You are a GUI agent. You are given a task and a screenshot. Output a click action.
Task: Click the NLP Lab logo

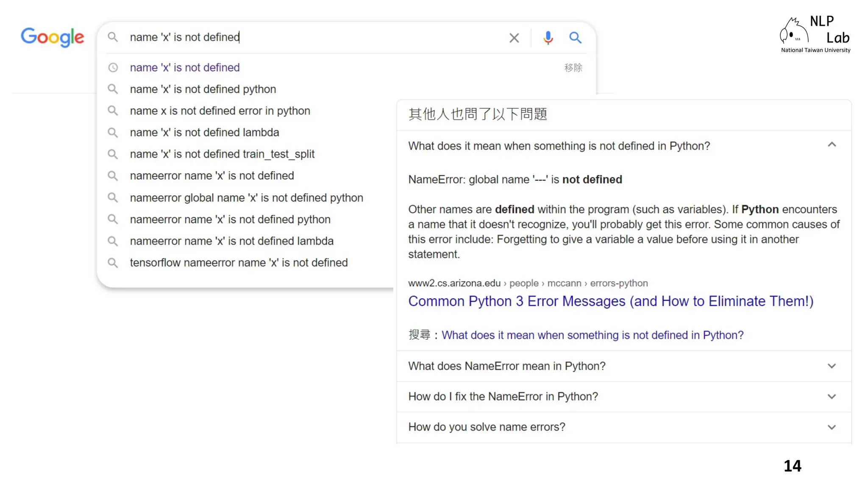[815, 35]
